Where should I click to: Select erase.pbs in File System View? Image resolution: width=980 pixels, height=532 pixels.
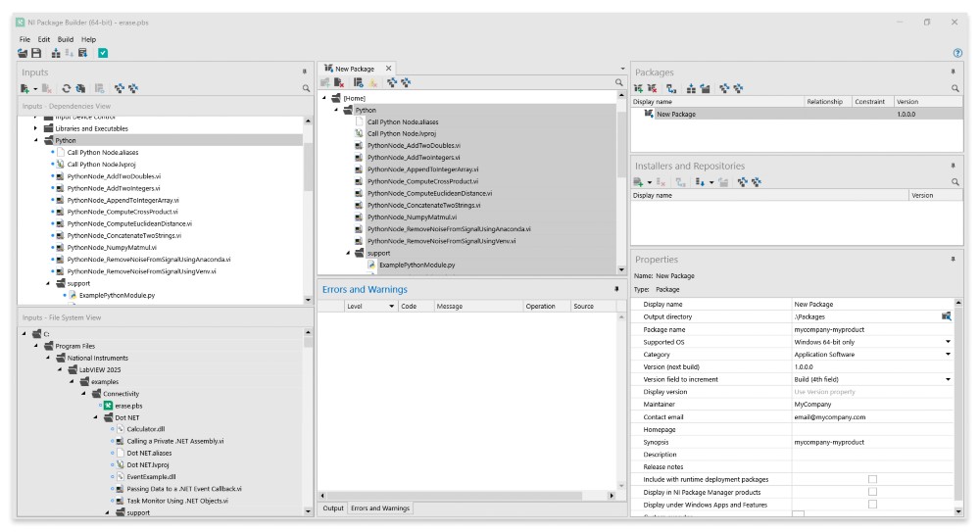pyautogui.click(x=128, y=406)
